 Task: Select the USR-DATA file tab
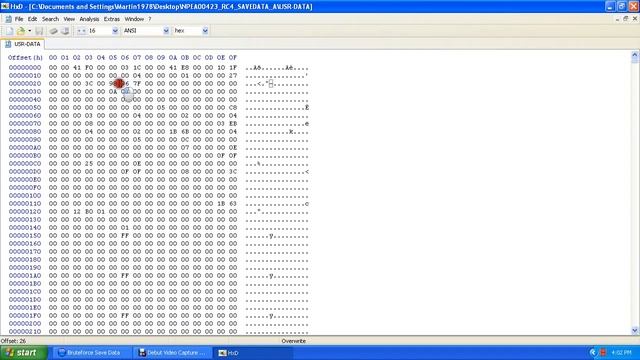click(23, 44)
